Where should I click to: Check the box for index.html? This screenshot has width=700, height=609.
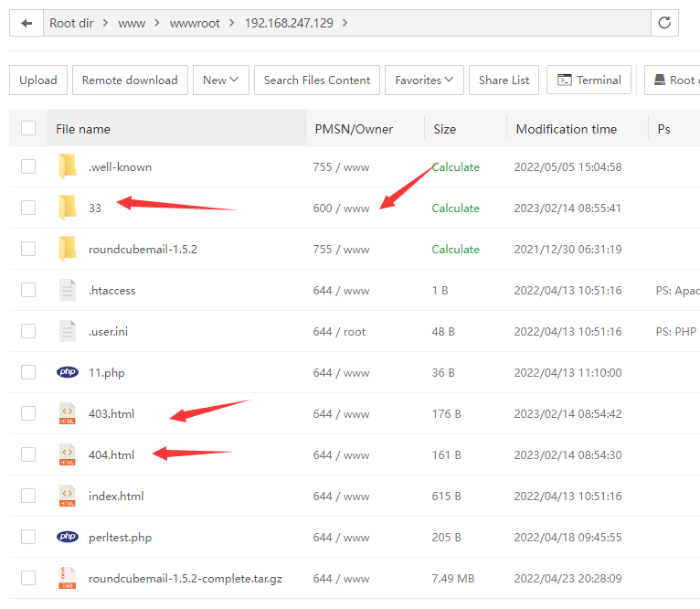pyautogui.click(x=28, y=496)
